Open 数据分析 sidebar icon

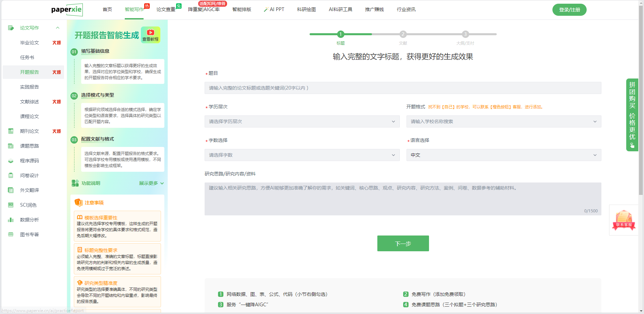click(x=11, y=220)
